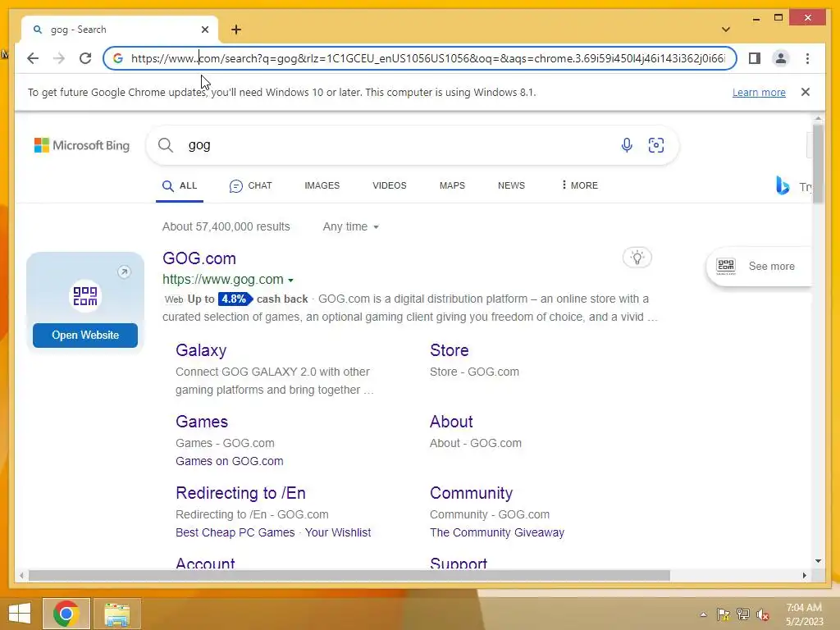Click the 4.8% cash back badge
The height and width of the screenshot is (630, 840).
[x=235, y=299]
